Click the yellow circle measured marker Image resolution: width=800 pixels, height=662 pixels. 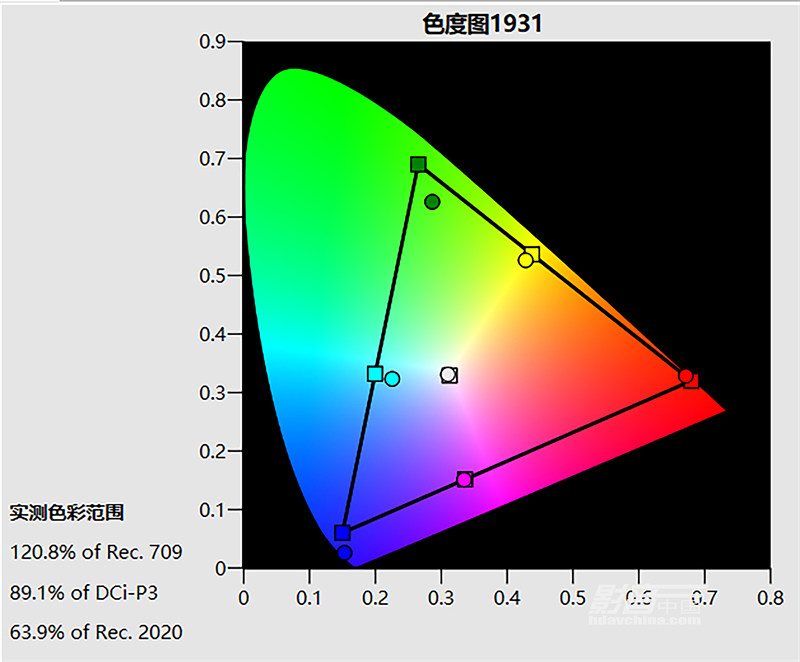[526, 260]
